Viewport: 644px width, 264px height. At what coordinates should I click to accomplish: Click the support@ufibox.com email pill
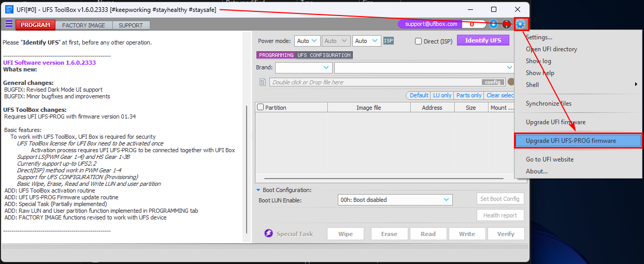click(x=431, y=24)
